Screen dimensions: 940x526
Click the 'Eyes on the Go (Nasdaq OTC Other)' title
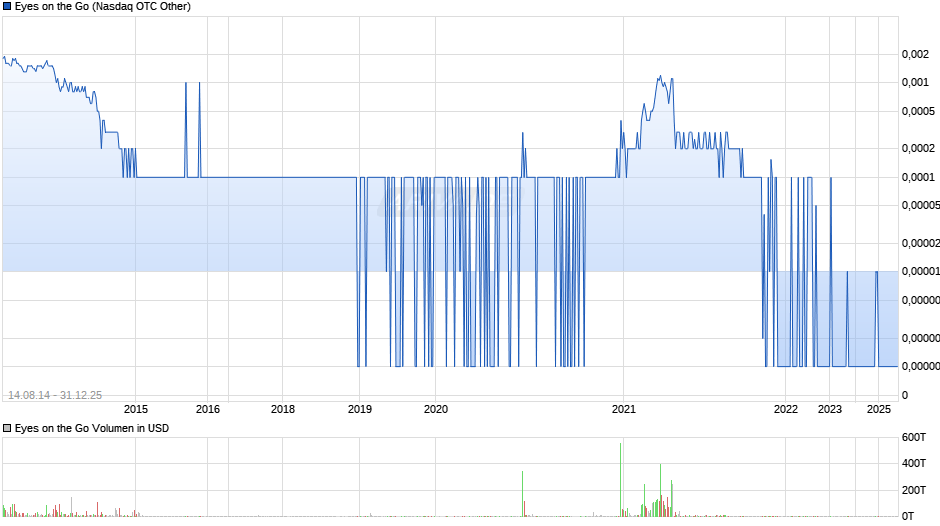coord(103,7)
